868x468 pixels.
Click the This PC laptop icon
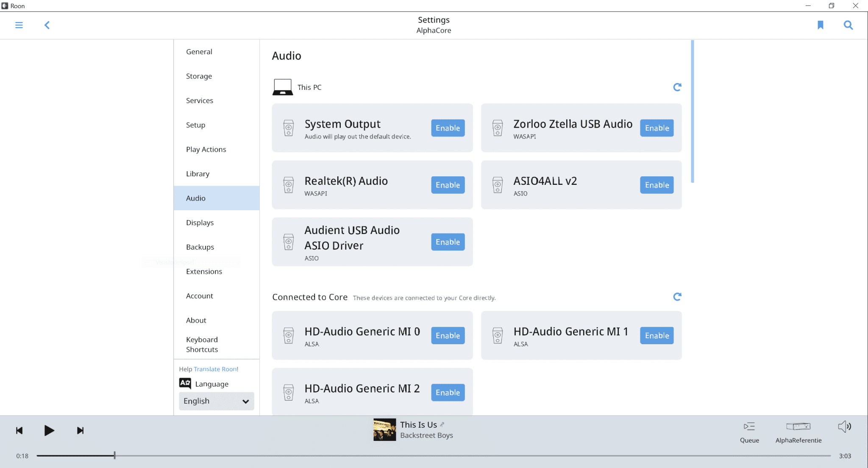[283, 87]
